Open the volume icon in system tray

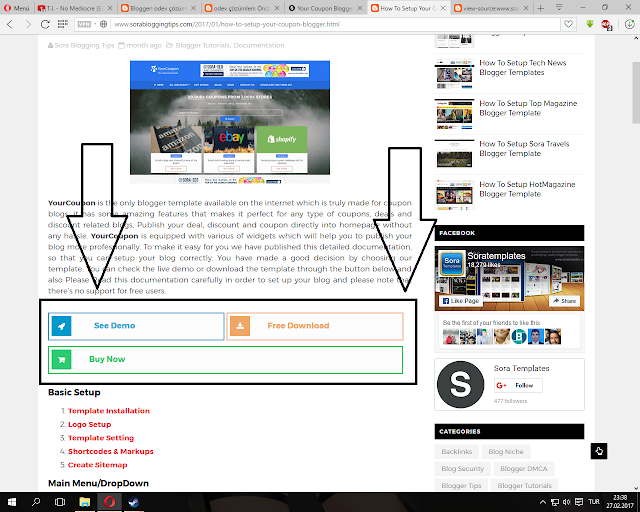coord(566,502)
